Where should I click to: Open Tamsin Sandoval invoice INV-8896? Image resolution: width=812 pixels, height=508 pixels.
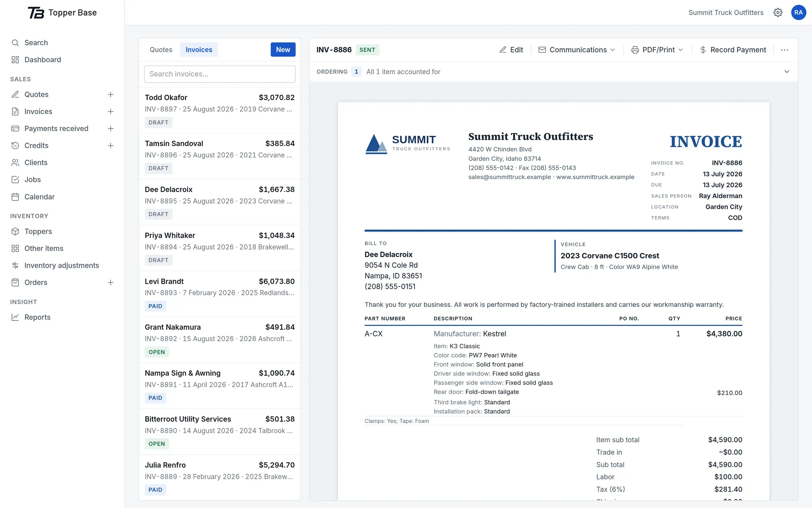pos(220,156)
